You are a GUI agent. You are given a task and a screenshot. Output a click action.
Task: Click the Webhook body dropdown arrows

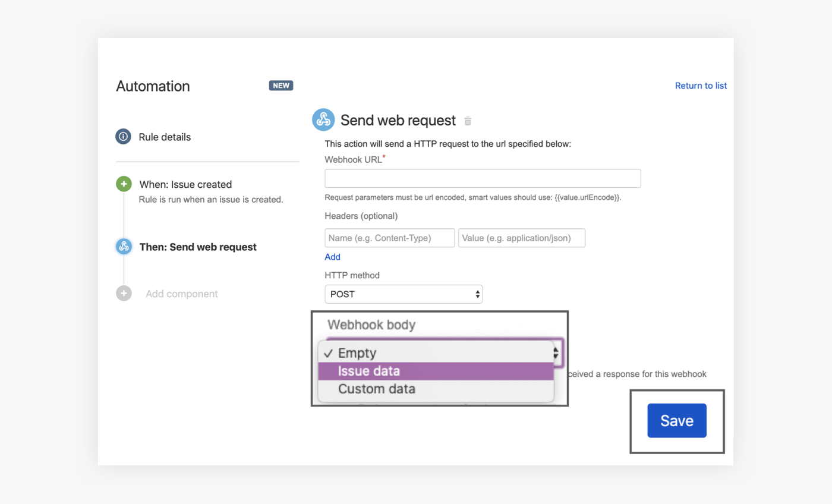tap(557, 354)
